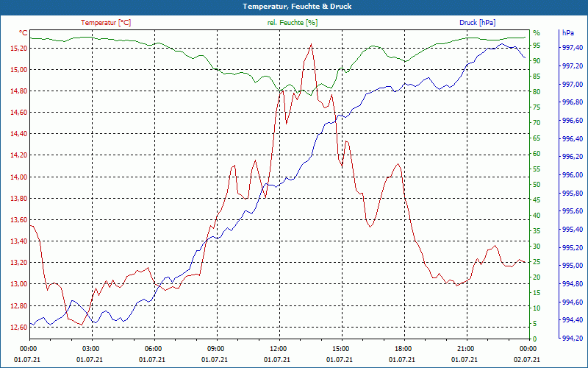Click the 0 humidity axis tick label

tap(535, 339)
